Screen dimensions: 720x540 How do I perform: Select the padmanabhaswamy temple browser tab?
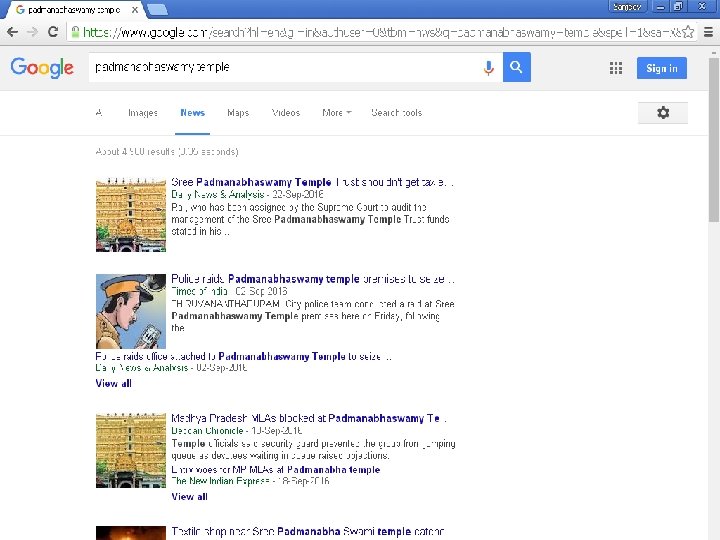[73, 10]
